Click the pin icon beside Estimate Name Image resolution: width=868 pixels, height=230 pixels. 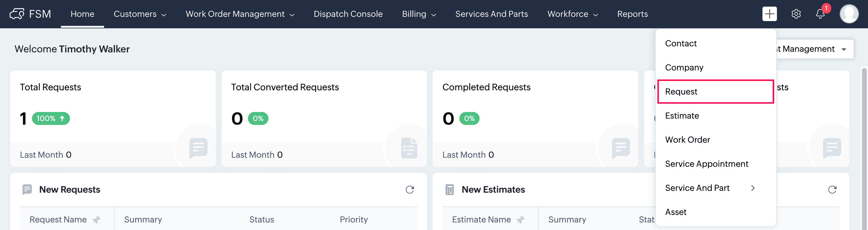pyautogui.click(x=521, y=219)
